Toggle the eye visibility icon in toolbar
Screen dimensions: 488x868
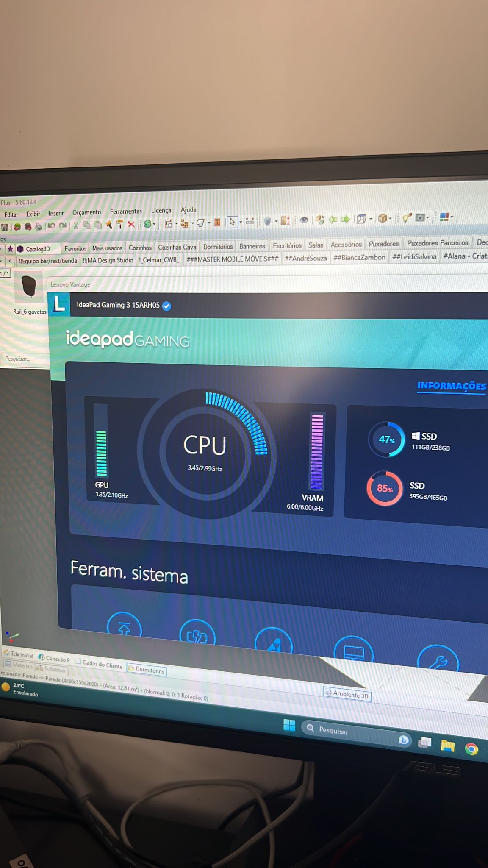point(304,220)
